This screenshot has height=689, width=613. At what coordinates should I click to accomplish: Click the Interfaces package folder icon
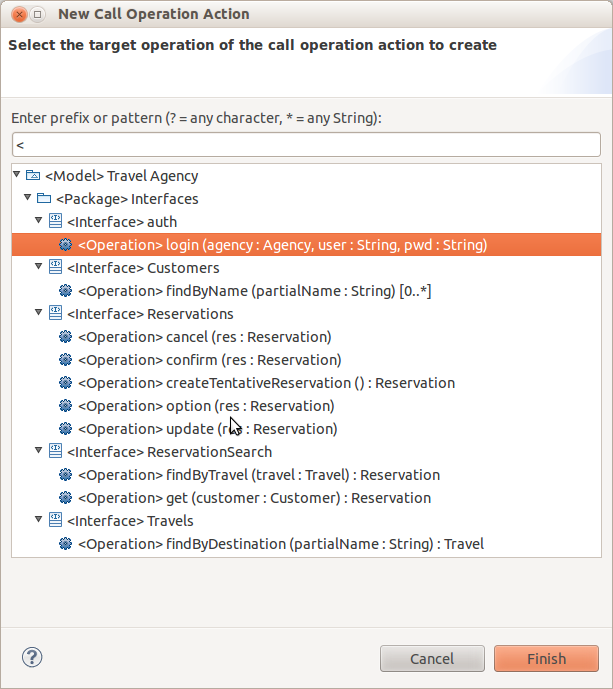pos(44,199)
